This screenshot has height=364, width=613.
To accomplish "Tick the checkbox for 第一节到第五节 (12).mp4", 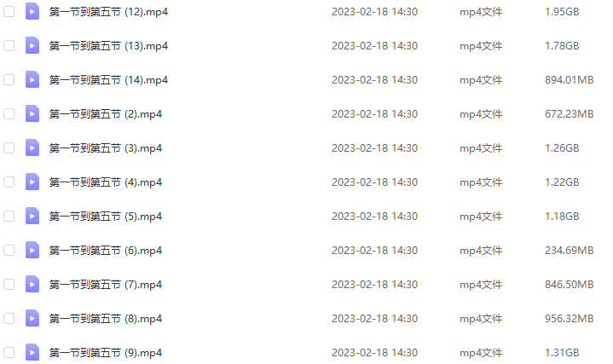I will tap(9, 12).
